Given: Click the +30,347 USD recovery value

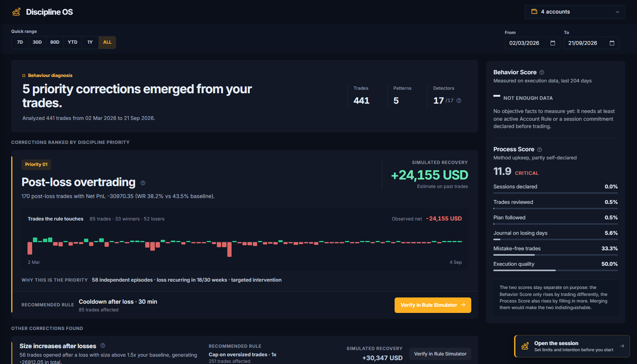Looking at the screenshot, I should [382, 358].
